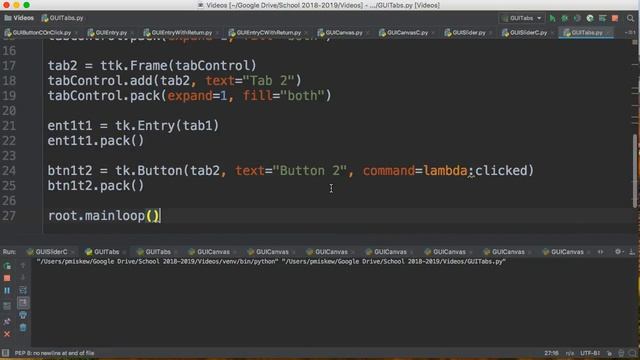Open the UTF-8 encoding selector in the status bar
Image resolution: width=640 pixels, height=360 pixels.
[590, 353]
